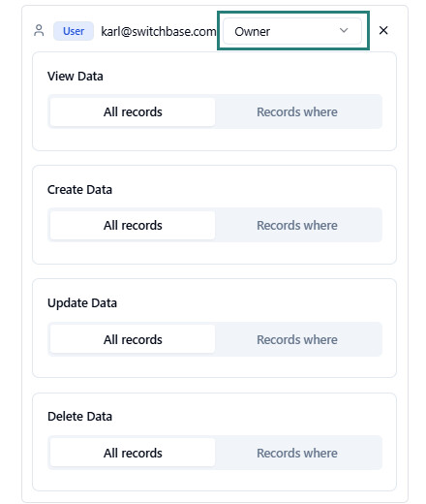Select All records under View Data

pyautogui.click(x=133, y=112)
